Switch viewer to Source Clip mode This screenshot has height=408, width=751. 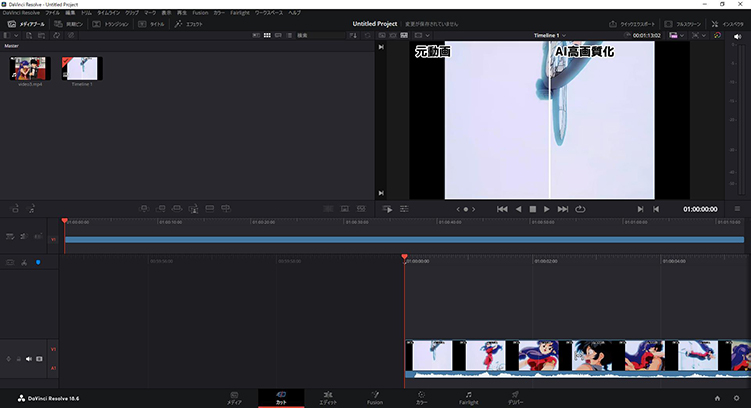[382, 35]
